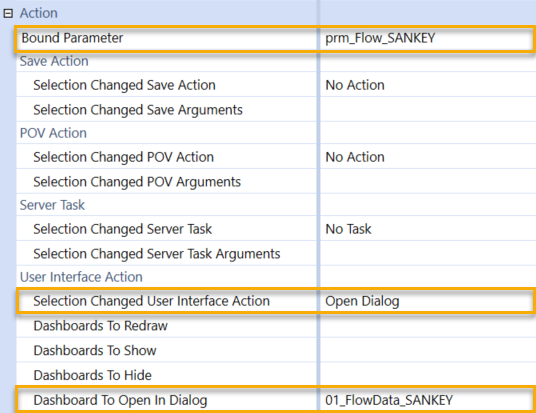Edit the prm_Flow_SANKEY value field
The height and width of the screenshot is (413, 536).
[x=427, y=38]
